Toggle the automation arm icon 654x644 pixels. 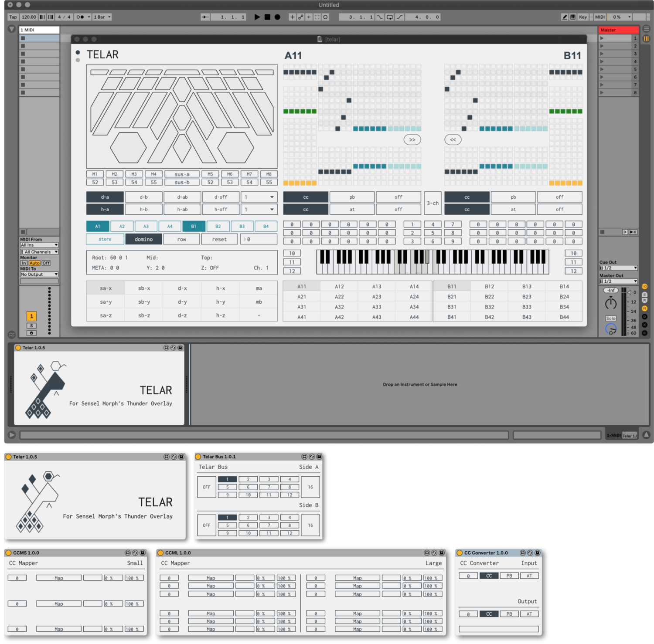[300, 17]
